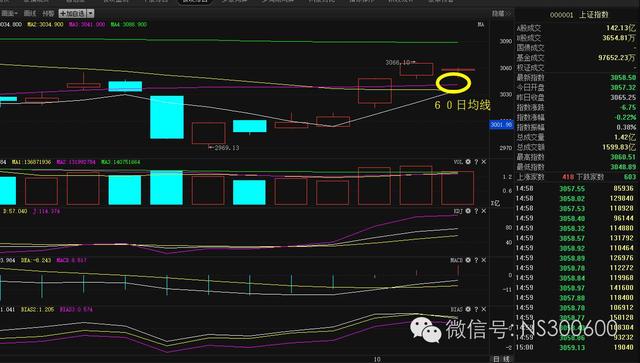640x363 pixels.
Task: Switch to the 日线 period tab at bottom
Action: 502,359
